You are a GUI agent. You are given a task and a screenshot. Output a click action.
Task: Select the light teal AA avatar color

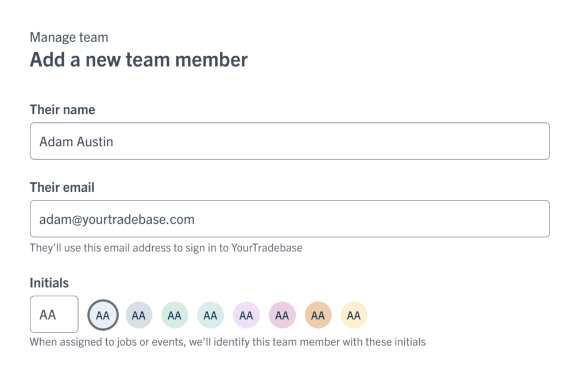210,315
